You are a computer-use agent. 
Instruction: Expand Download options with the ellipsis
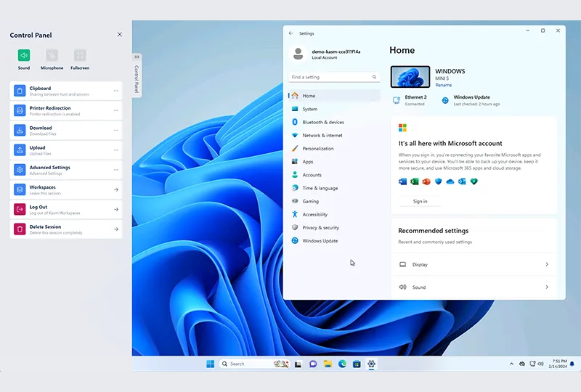[116, 131]
